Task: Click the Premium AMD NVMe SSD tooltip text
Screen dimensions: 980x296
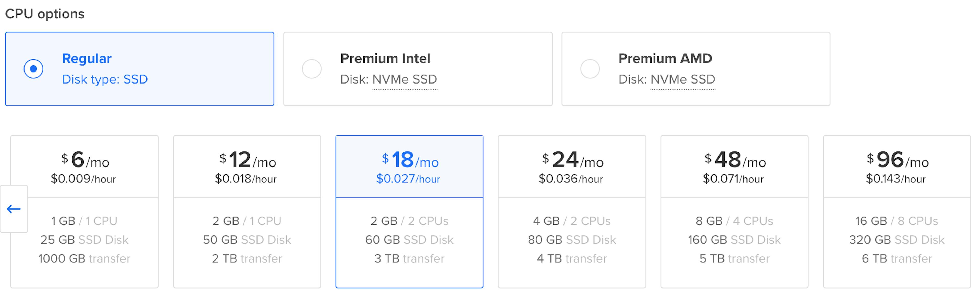Action: [x=682, y=79]
